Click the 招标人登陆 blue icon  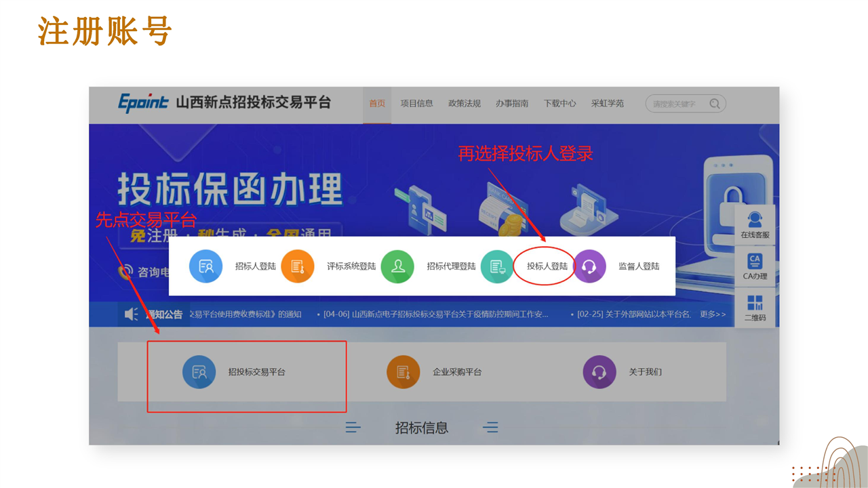(x=205, y=266)
